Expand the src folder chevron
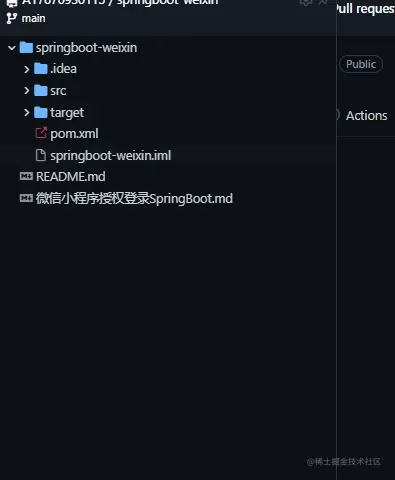Screen dimensions: 395x480 pyautogui.click(x=27, y=91)
